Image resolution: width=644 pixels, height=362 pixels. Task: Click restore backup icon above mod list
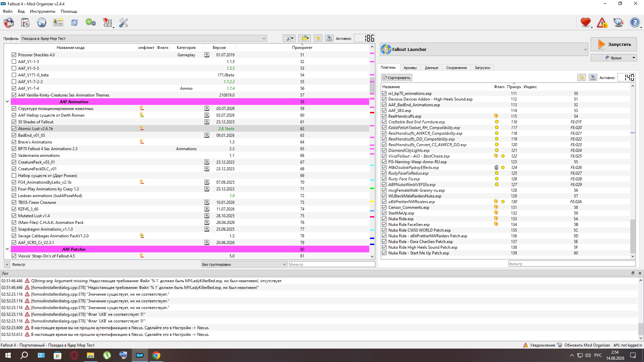click(318, 38)
